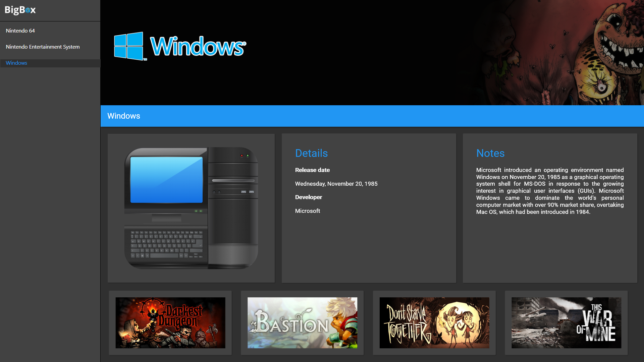Select the Windows platform entry in the sidebar

click(50, 63)
